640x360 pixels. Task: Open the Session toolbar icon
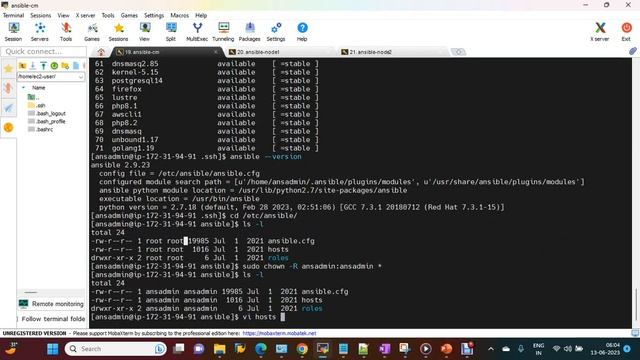13,32
